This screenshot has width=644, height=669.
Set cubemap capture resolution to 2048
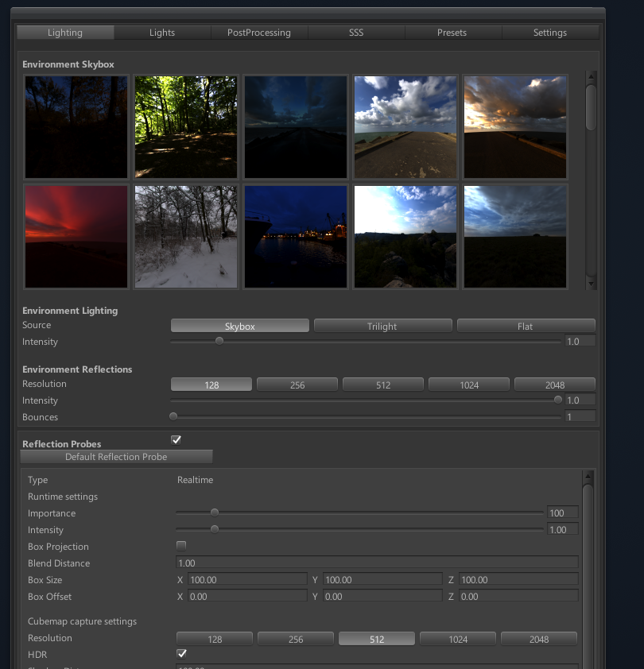[x=539, y=639]
